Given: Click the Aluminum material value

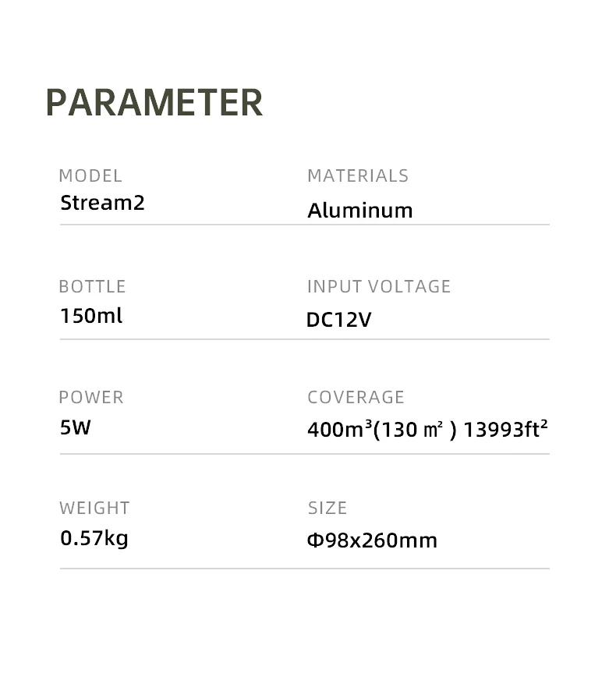Looking at the screenshot, I should (x=360, y=211).
